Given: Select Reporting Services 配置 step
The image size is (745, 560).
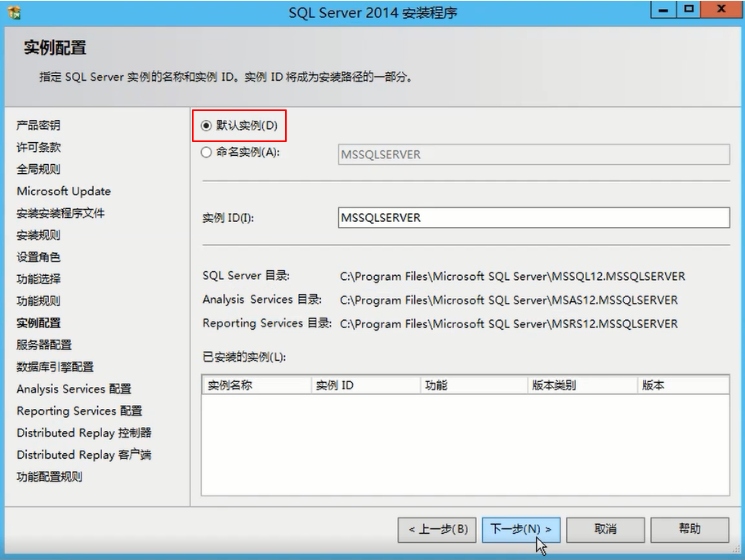Looking at the screenshot, I should 79,411.
